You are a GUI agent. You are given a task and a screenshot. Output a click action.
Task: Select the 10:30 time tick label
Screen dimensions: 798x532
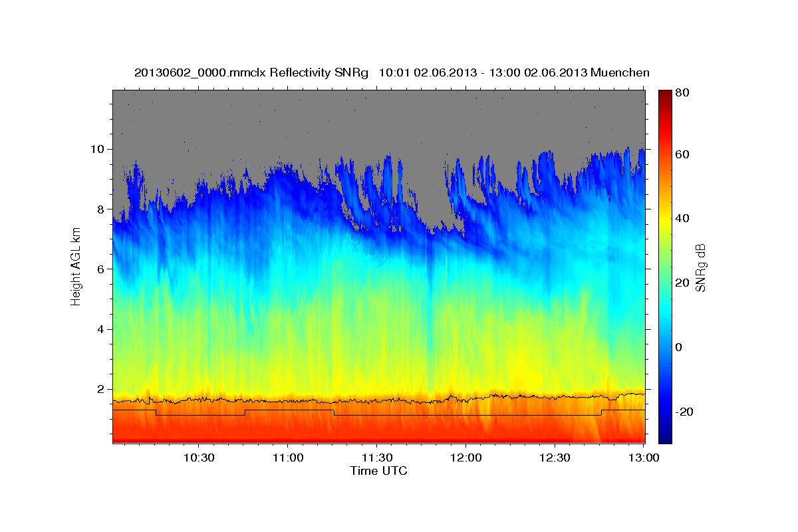pos(198,458)
